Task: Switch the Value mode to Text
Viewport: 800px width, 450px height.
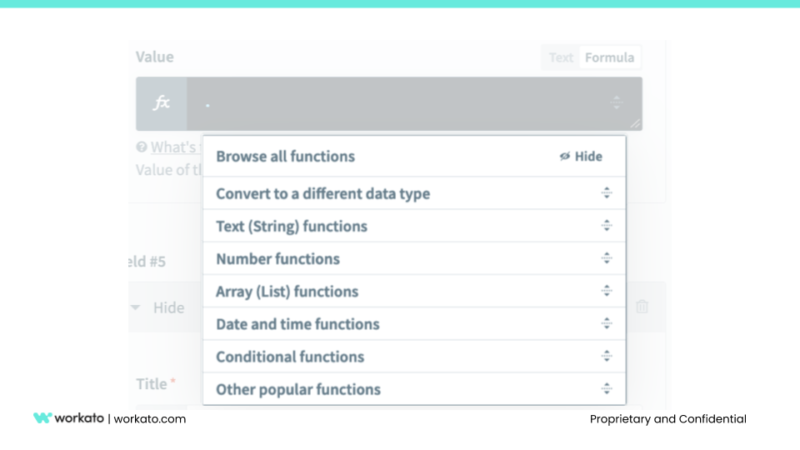Action: coord(561,57)
